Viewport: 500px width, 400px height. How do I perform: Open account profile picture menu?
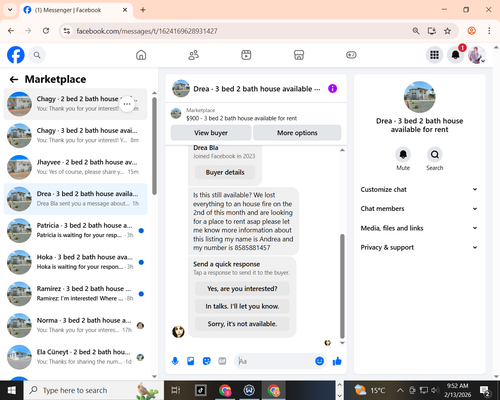coord(477,55)
